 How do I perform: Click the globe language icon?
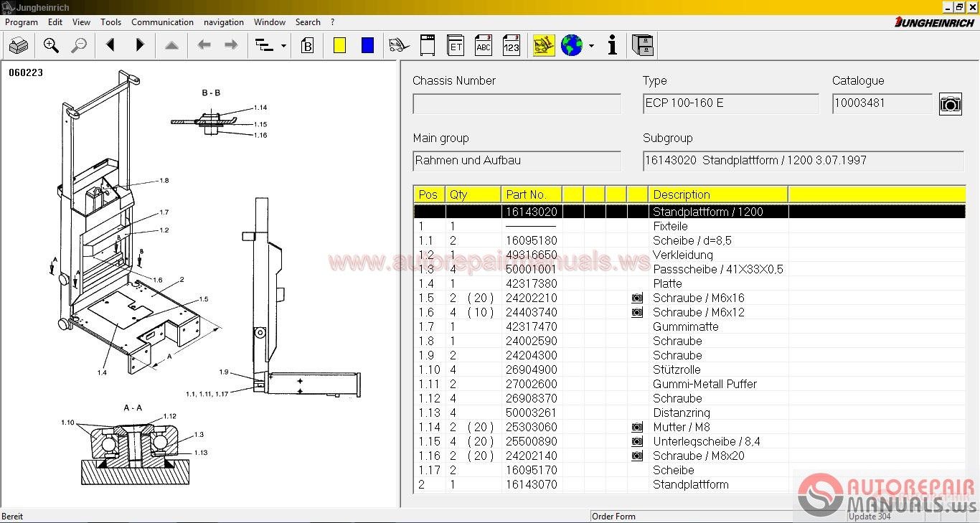click(x=572, y=45)
